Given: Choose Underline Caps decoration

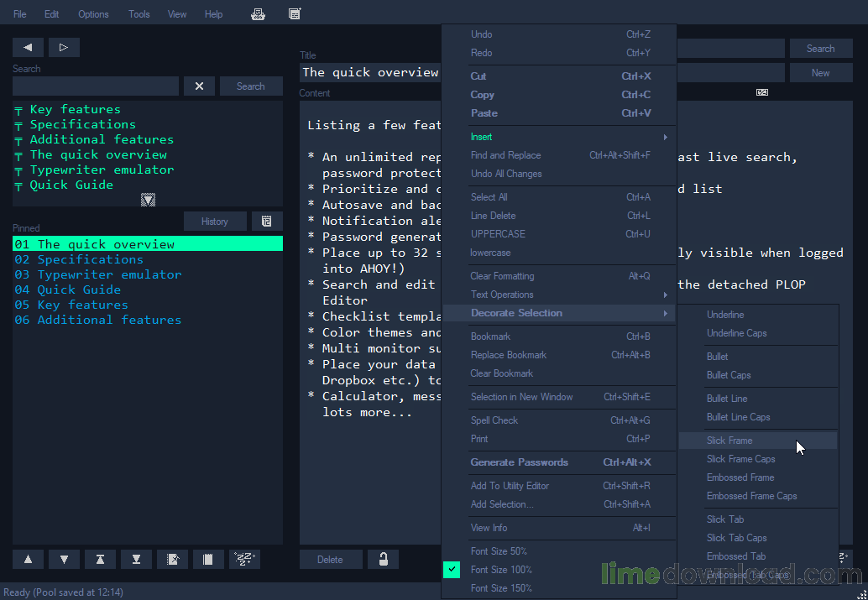Looking at the screenshot, I should (x=757, y=333).
